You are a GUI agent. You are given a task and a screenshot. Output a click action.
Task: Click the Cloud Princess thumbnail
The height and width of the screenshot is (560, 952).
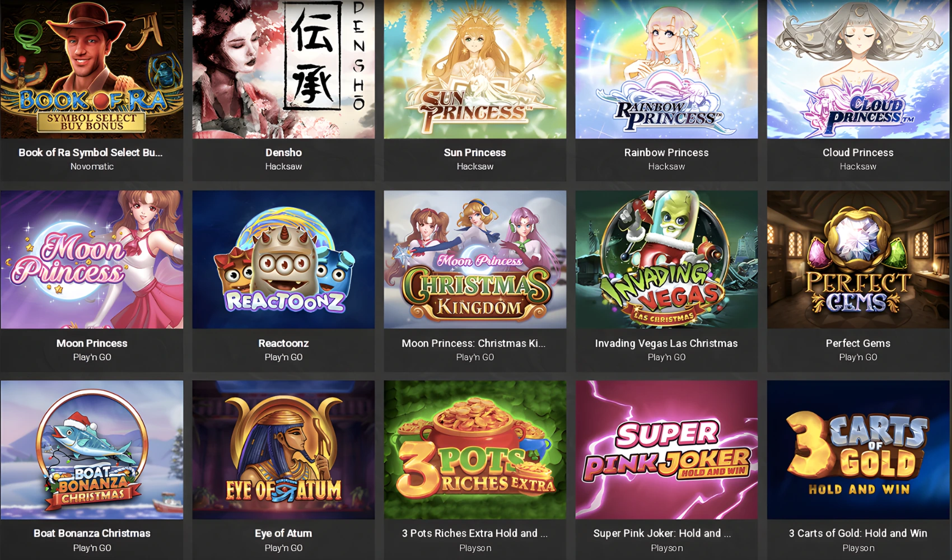[858, 69]
